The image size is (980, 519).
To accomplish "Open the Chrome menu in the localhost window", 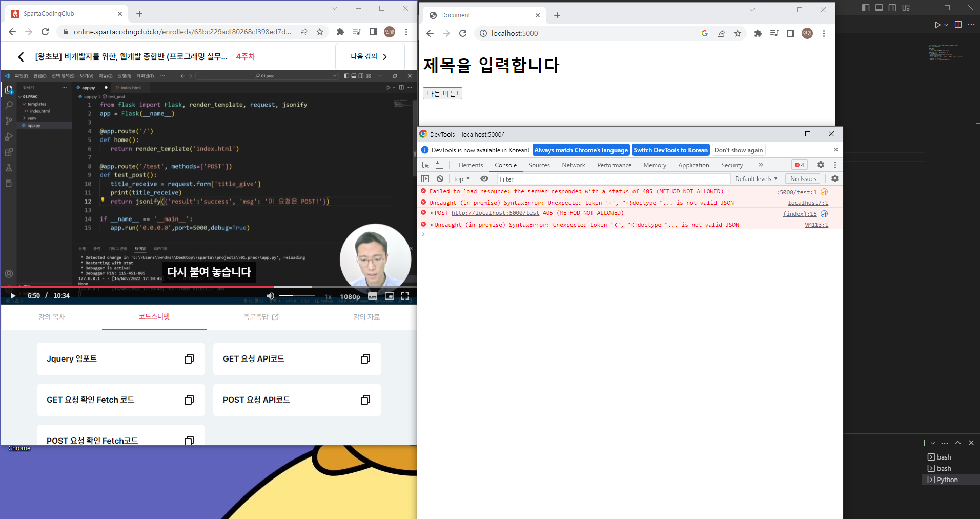I will click(824, 33).
